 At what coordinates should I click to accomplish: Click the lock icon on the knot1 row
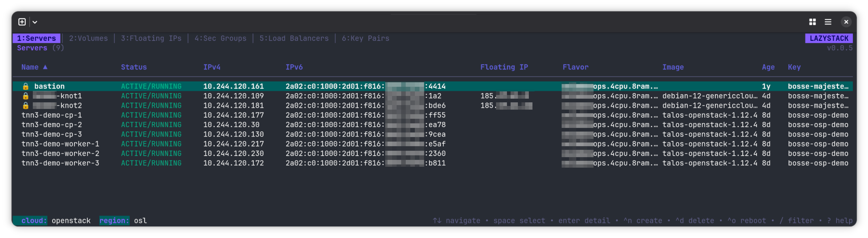pos(26,96)
